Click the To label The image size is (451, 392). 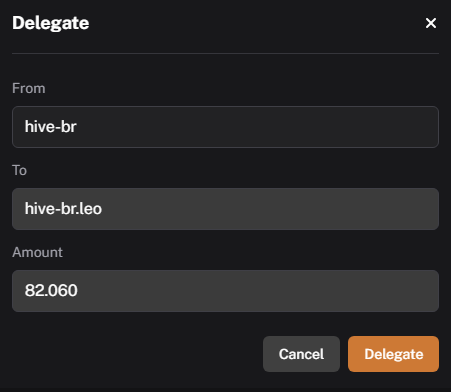coord(19,170)
